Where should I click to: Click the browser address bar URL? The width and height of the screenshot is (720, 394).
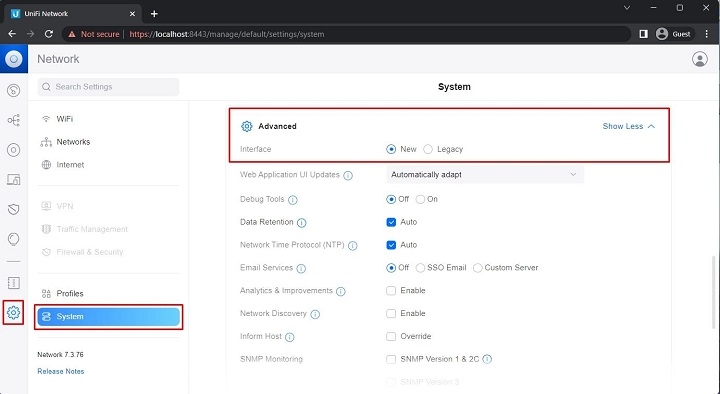227,34
